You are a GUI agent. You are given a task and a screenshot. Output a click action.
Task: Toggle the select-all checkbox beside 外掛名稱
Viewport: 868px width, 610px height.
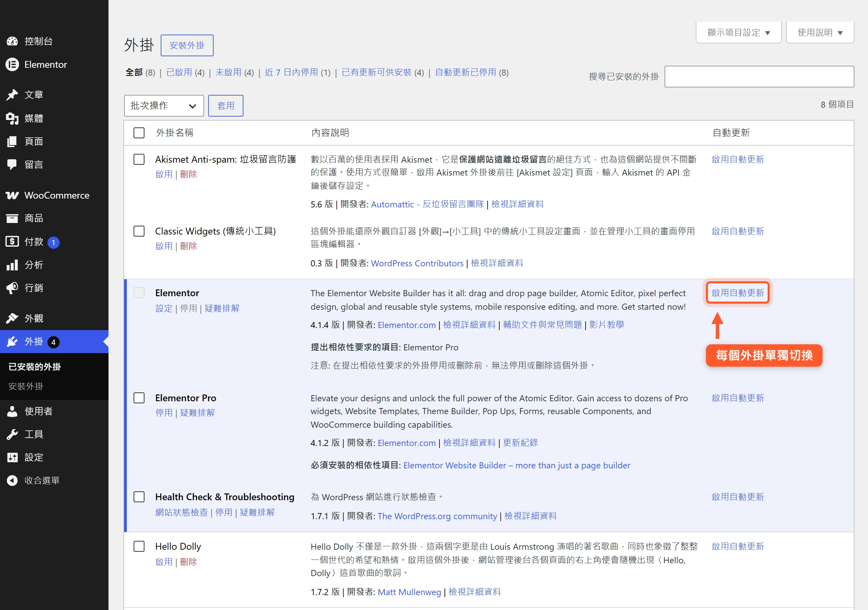[x=139, y=133]
